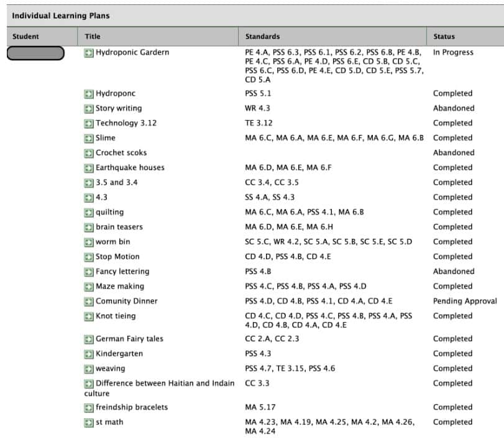The height and width of the screenshot is (438, 504).
Task: Click the plus icon next to Kindergarten
Action: coord(89,354)
